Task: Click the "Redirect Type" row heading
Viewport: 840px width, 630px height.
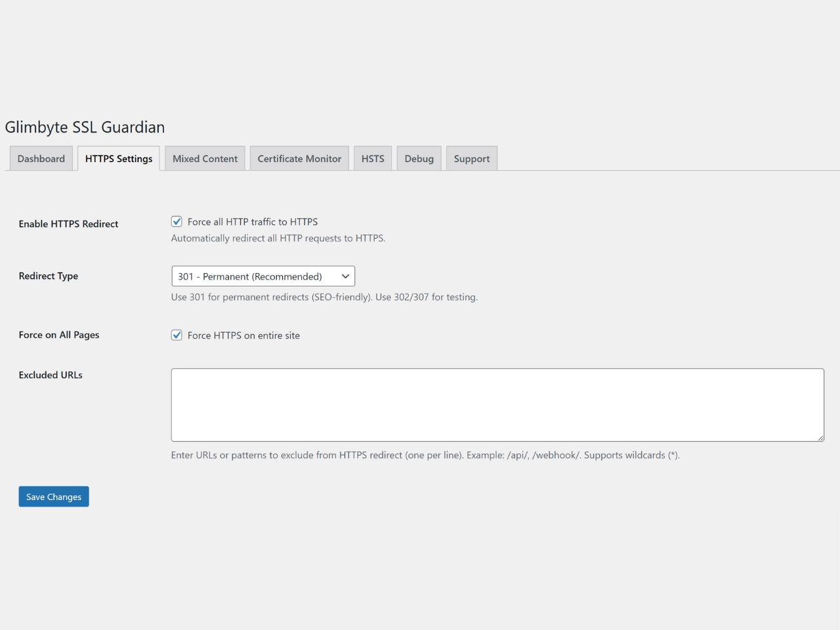Action: click(x=49, y=276)
